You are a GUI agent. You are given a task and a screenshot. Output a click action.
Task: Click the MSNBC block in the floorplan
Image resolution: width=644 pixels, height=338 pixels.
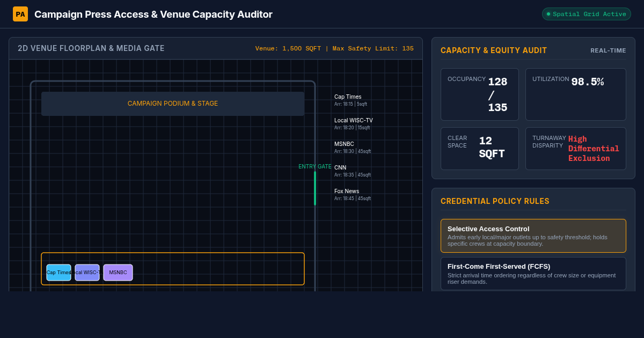pos(118,273)
